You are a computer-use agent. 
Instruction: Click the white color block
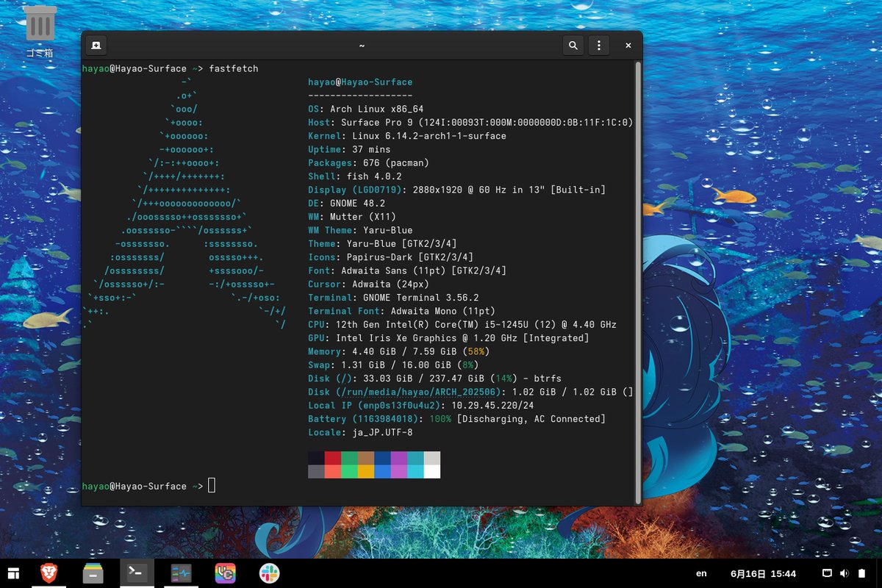coord(432,471)
